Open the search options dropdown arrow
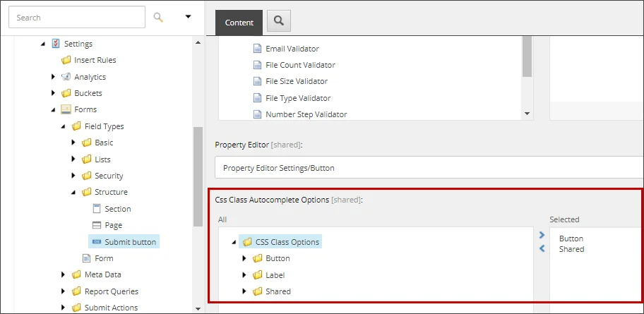This screenshot has height=314, width=644. pos(188,17)
